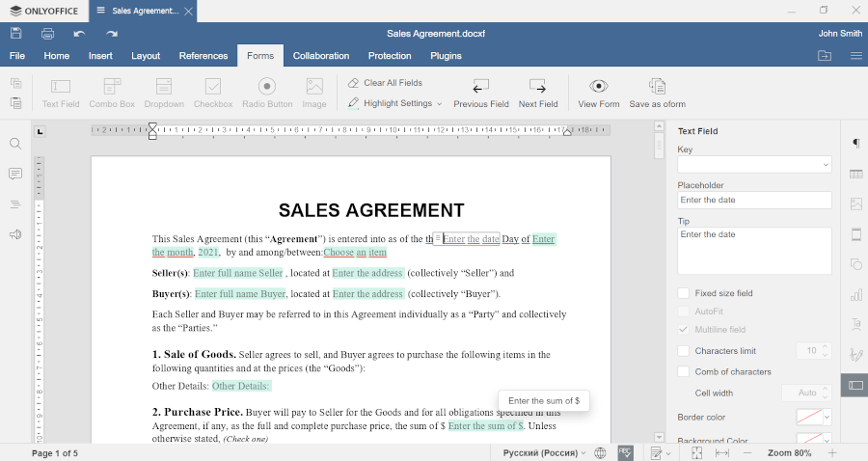
Task: Click the View Form icon
Action: 599,93
